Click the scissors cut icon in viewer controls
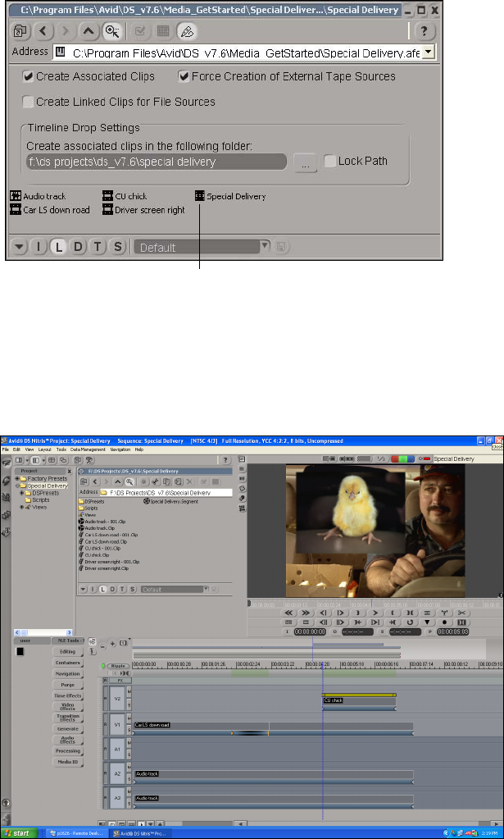The image size is (504, 839). tap(461, 613)
